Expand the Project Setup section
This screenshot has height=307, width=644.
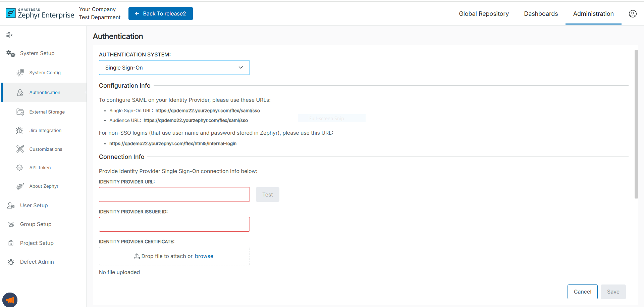37,243
